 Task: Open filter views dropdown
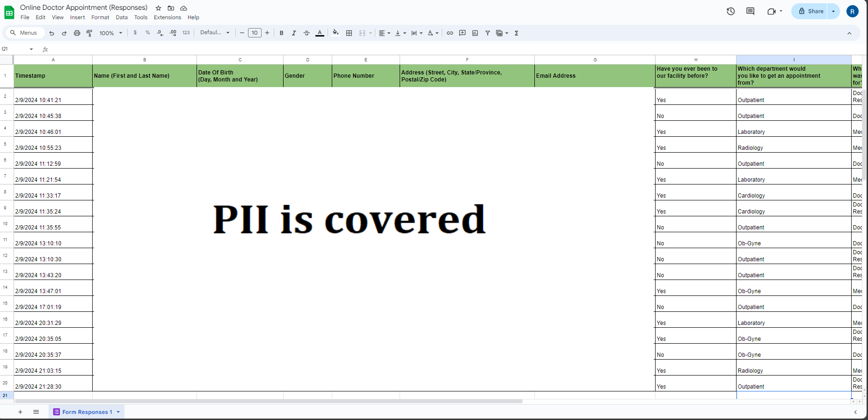[502, 33]
